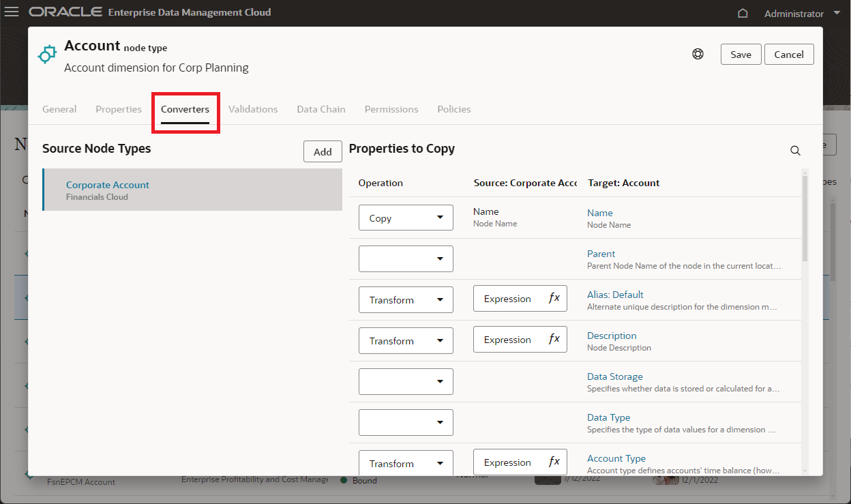851x504 pixels.
Task: Open the Policies tab
Action: coord(454,109)
